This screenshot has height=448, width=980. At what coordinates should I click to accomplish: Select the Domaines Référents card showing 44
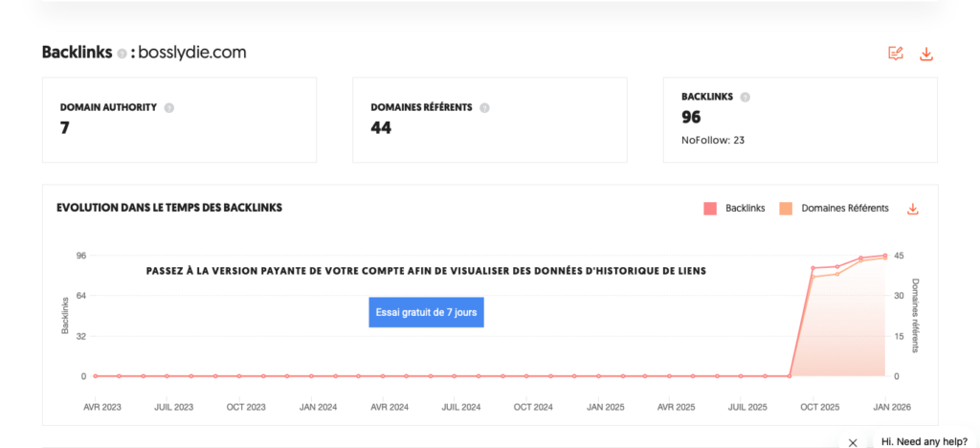(x=489, y=121)
